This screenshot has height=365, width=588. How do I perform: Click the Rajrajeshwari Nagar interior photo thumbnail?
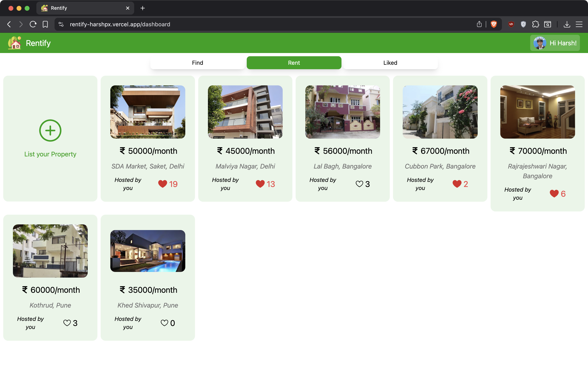point(537,112)
